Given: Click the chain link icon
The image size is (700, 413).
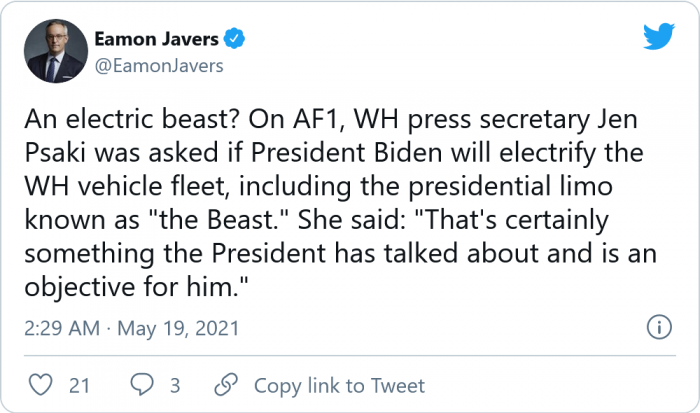Looking at the screenshot, I should pos(227,385).
